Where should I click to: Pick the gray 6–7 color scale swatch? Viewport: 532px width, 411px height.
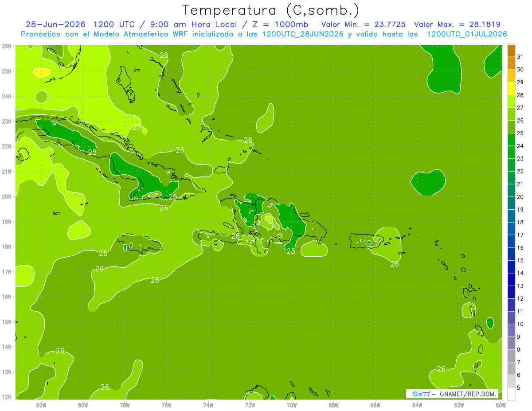511,368
